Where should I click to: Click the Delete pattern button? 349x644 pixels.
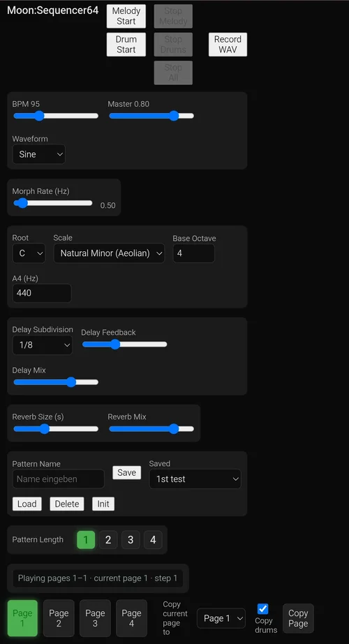tap(67, 504)
